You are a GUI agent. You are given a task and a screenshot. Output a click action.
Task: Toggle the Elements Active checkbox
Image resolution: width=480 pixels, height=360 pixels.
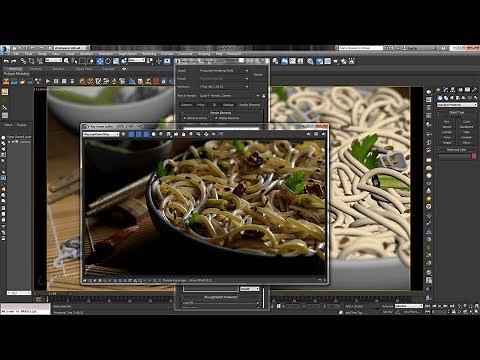(x=185, y=118)
